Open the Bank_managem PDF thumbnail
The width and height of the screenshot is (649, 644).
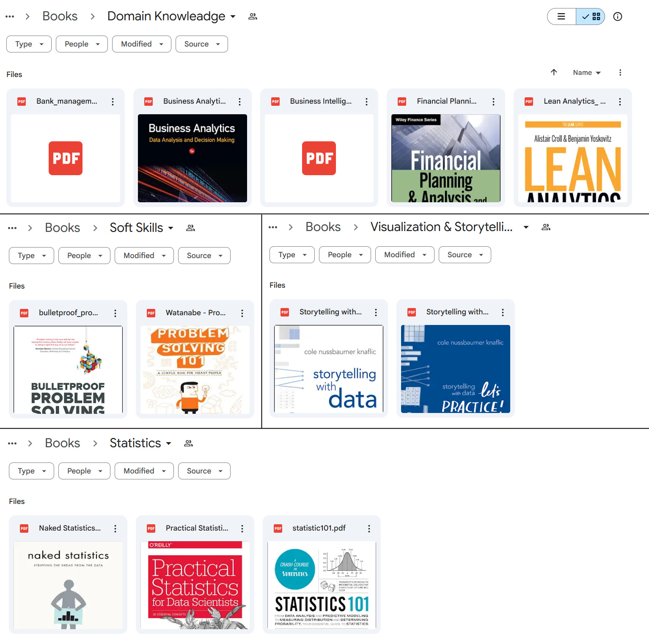66,158
